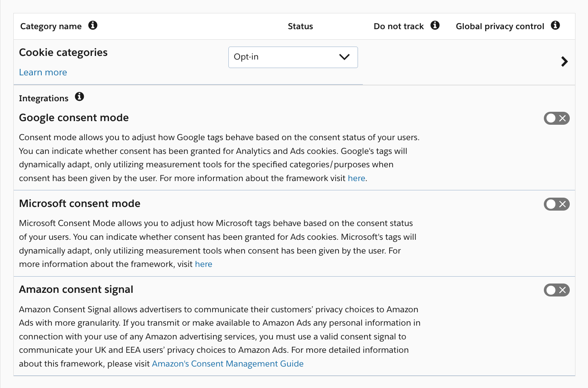The width and height of the screenshot is (588, 388).
Task: Click the Integrations section label
Action: coord(44,98)
